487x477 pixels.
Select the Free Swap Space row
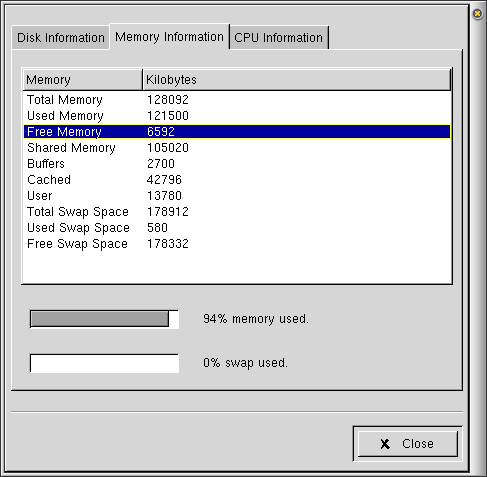[x=237, y=244]
